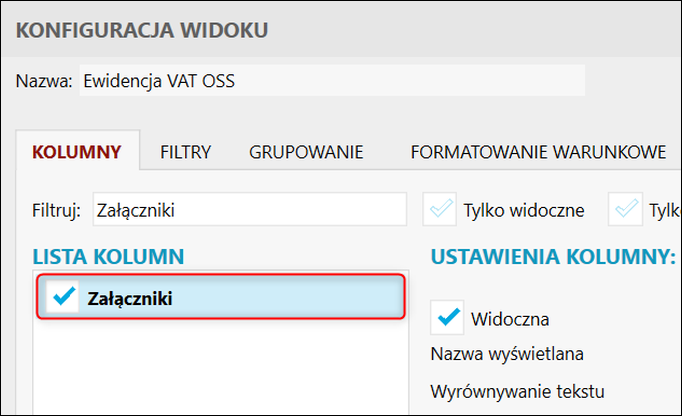This screenshot has width=682, height=416.
Task: Toggle the Tylko widoczne checkbox
Action: (440, 210)
